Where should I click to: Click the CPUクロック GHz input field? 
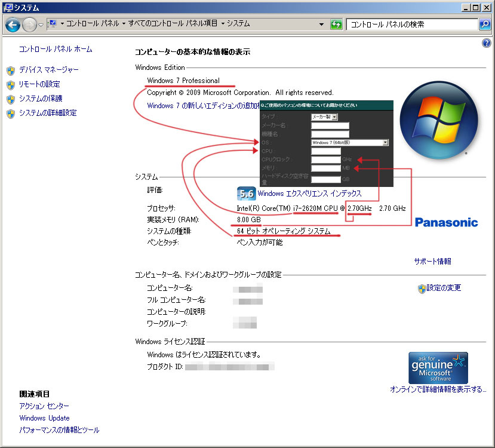click(x=326, y=159)
